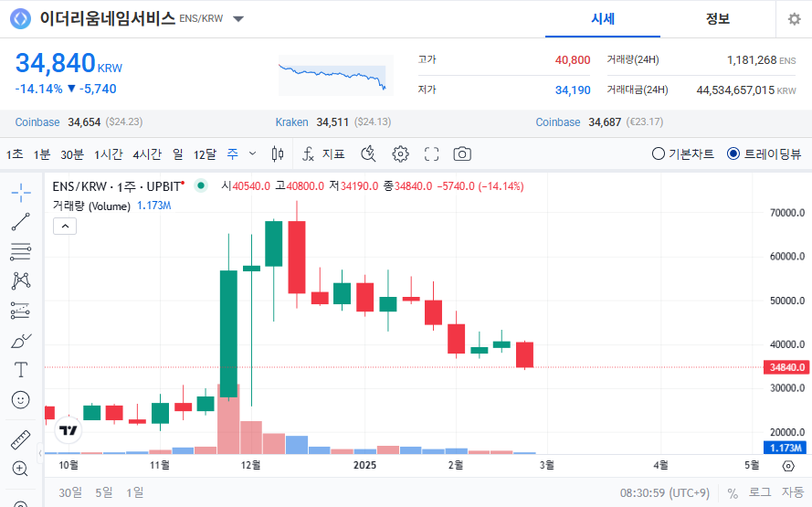Set the range to 30일

click(70, 492)
